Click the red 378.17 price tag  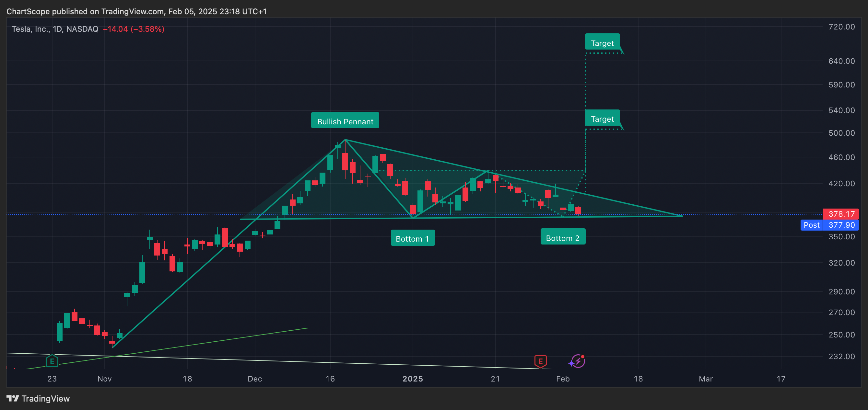pyautogui.click(x=841, y=214)
